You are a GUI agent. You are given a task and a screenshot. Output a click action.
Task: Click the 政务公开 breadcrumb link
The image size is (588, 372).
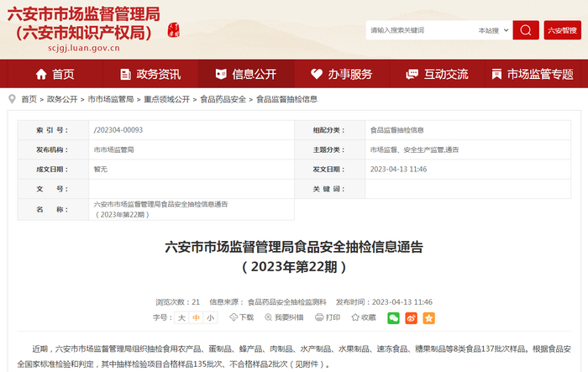tap(62, 99)
